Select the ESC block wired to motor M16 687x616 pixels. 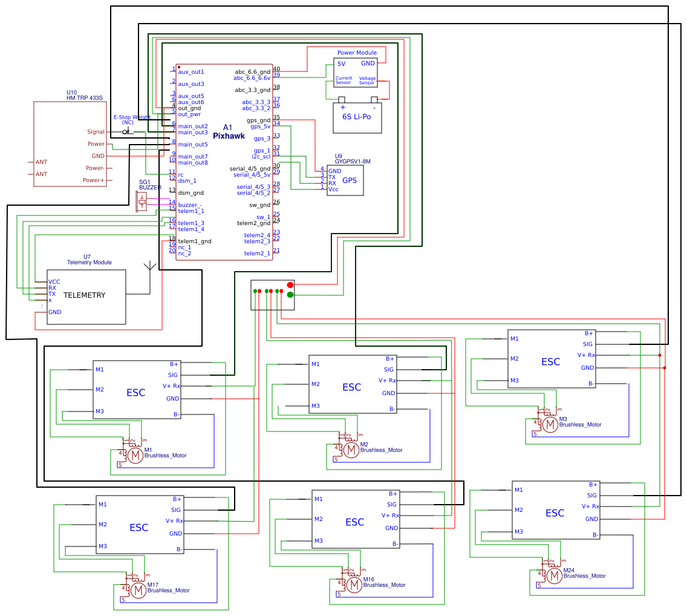tap(356, 519)
